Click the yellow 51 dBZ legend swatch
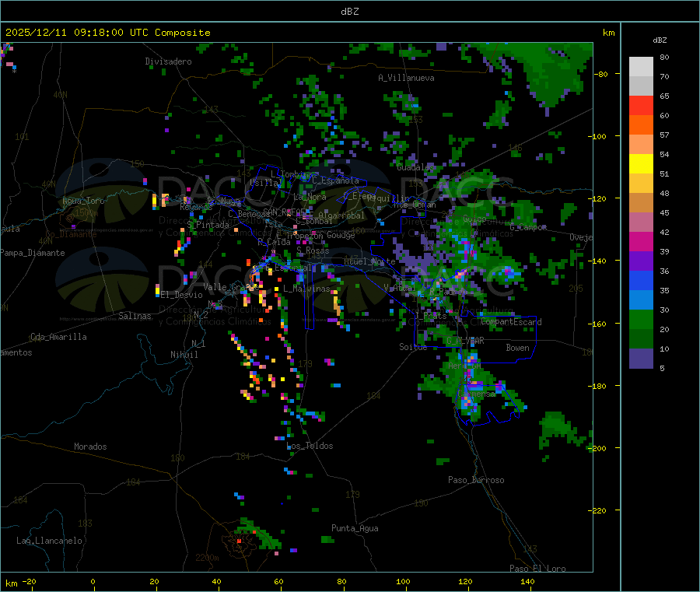 tap(641, 164)
